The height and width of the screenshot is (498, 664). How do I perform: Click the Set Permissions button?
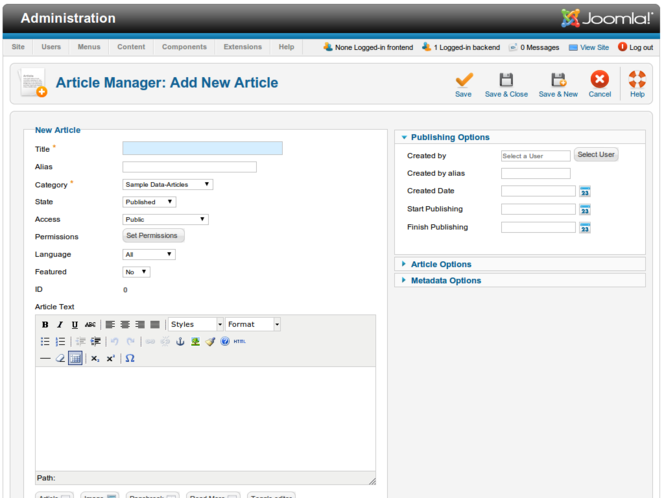(x=153, y=236)
